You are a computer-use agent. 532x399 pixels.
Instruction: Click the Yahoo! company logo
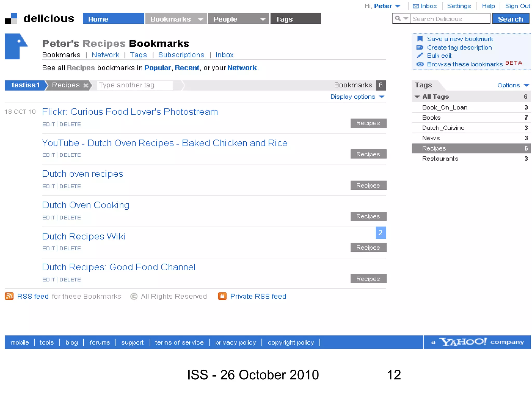tap(463, 342)
